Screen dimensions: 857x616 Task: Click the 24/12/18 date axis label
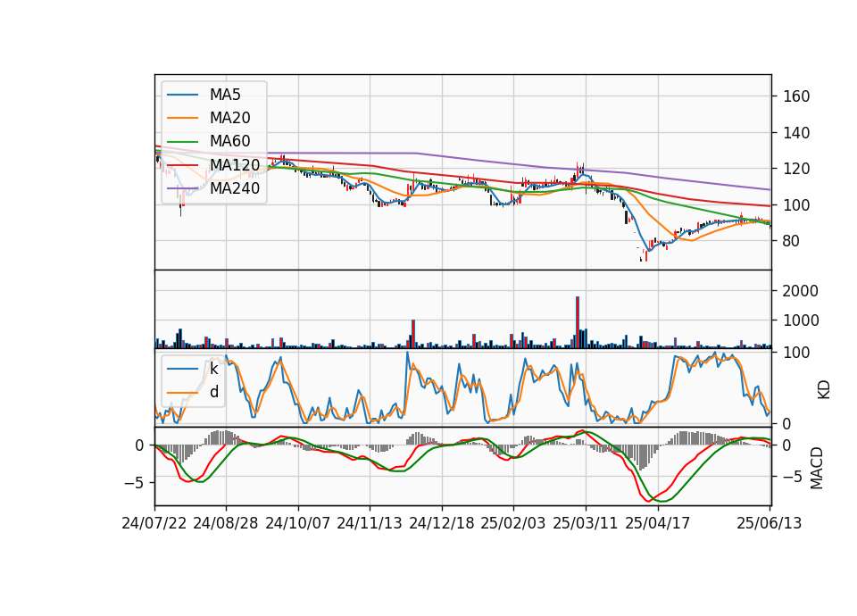coord(442,523)
